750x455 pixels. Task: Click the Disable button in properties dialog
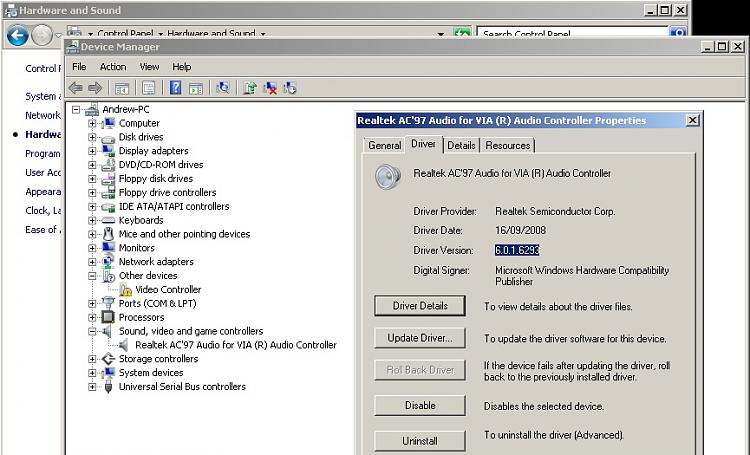point(420,406)
